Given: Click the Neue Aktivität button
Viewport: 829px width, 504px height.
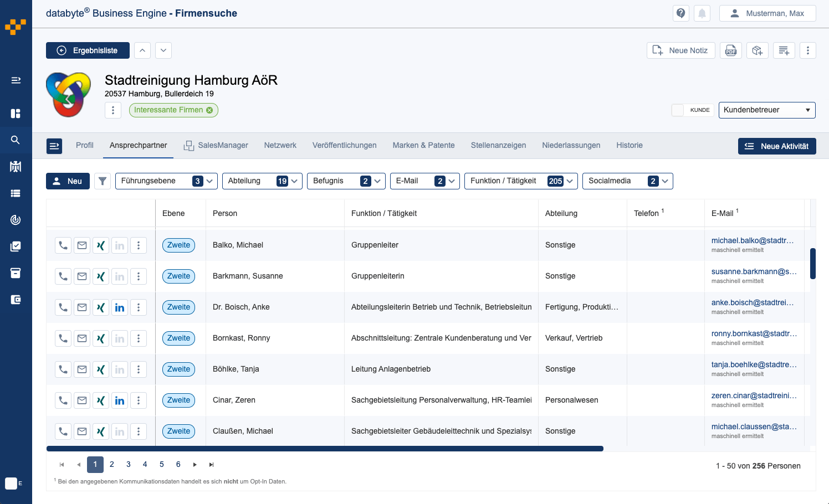Looking at the screenshot, I should point(776,146).
